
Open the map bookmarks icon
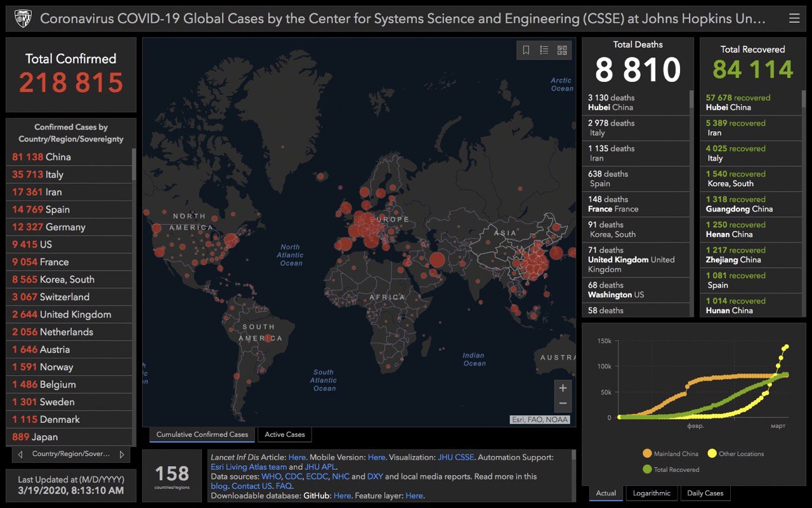pos(526,50)
